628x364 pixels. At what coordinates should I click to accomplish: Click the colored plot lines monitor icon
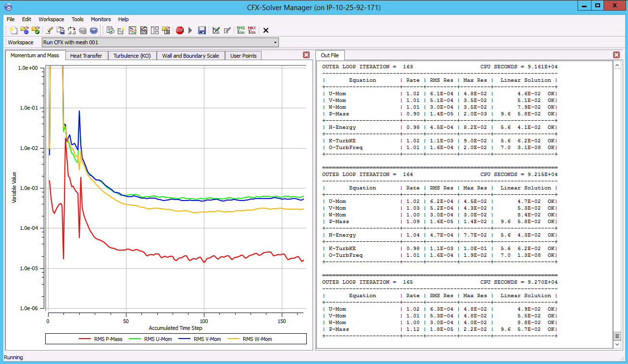tap(132, 30)
